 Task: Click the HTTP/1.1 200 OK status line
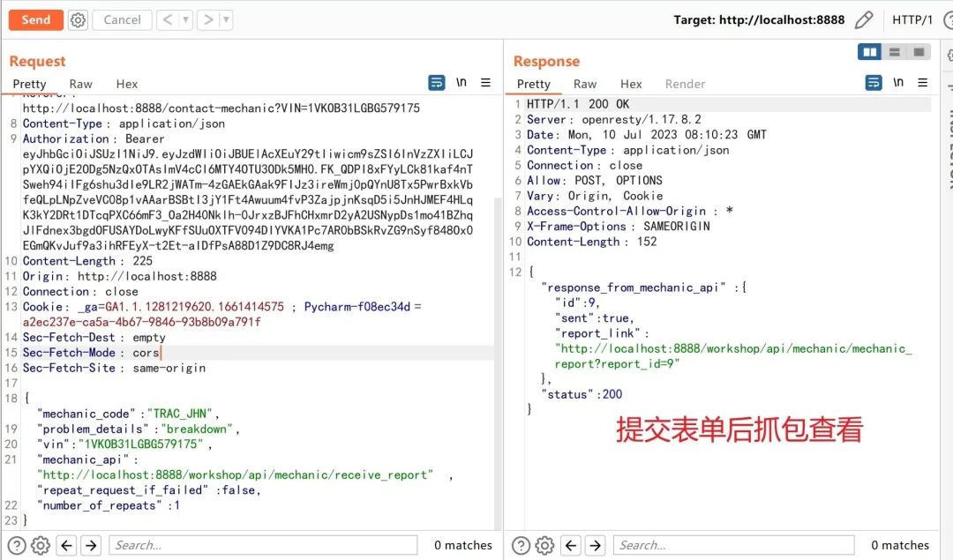coord(578,104)
